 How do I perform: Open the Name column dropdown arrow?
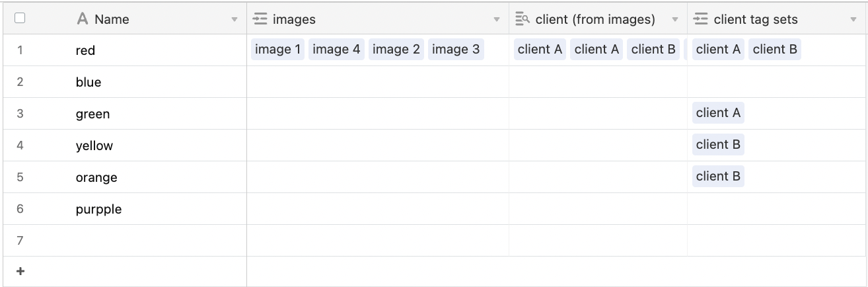click(234, 20)
